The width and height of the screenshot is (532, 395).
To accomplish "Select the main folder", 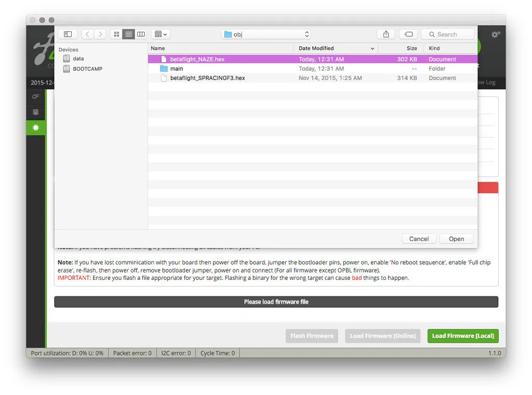I will (177, 69).
